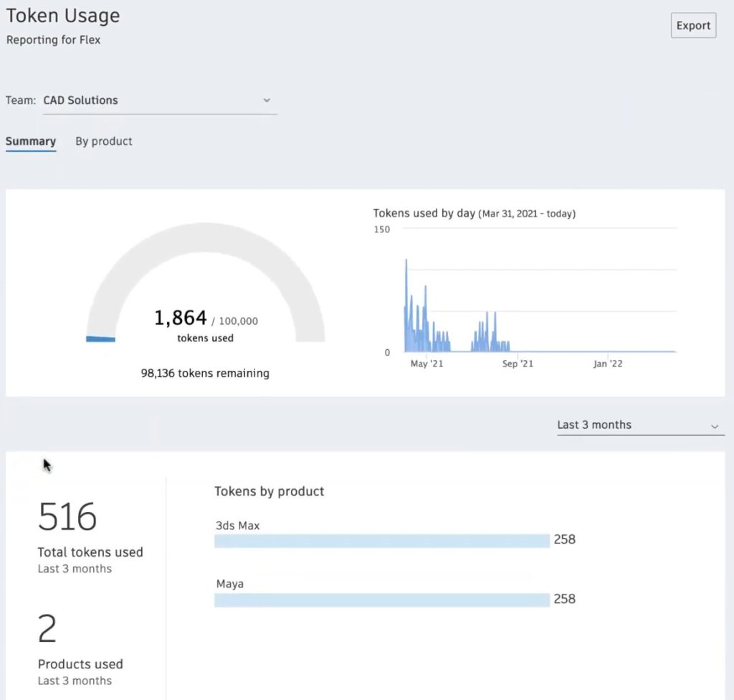Select the 3ds Max usage bar
The image size is (734, 700).
(381, 541)
